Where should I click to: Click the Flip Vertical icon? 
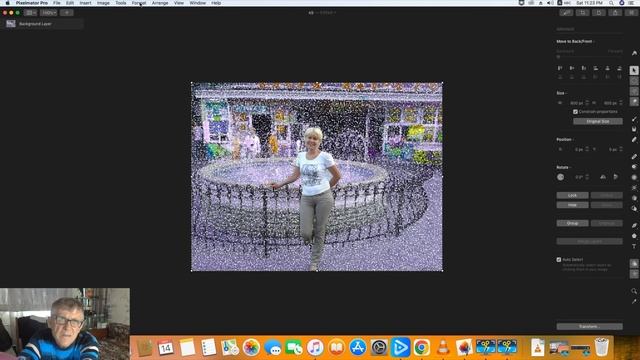[616, 177]
